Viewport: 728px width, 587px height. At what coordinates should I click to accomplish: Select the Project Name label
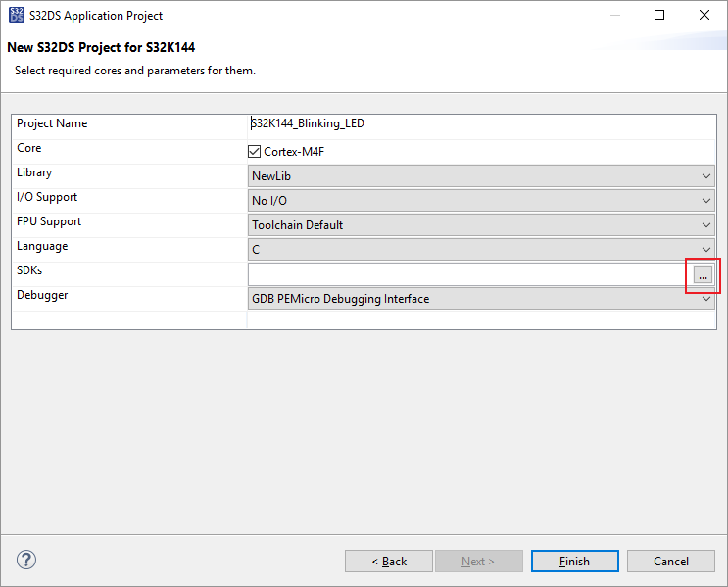52,123
